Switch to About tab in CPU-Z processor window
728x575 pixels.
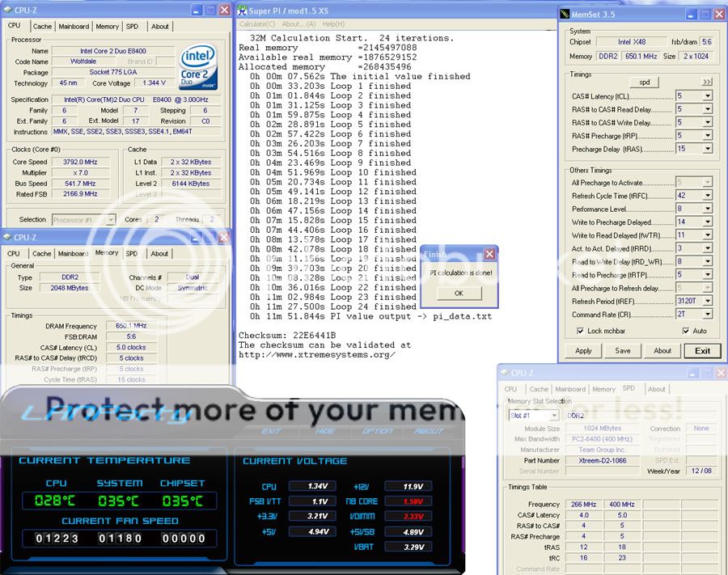tap(159, 27)
